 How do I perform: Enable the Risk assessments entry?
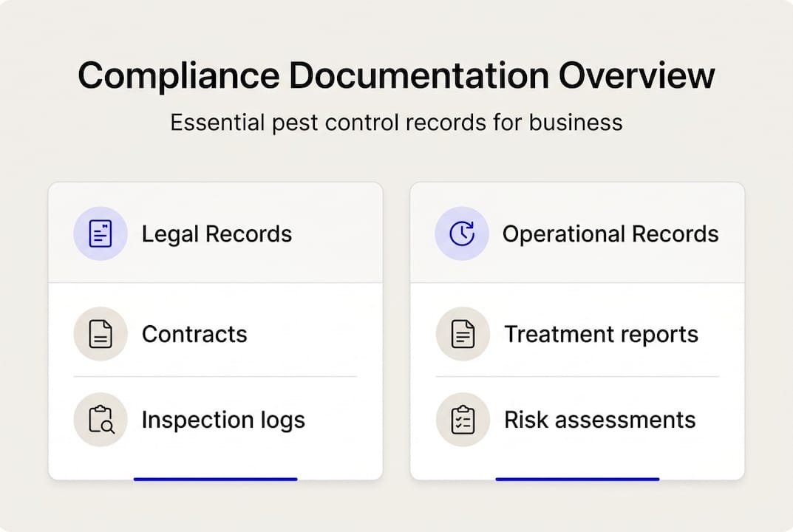(x=599, y=420)
